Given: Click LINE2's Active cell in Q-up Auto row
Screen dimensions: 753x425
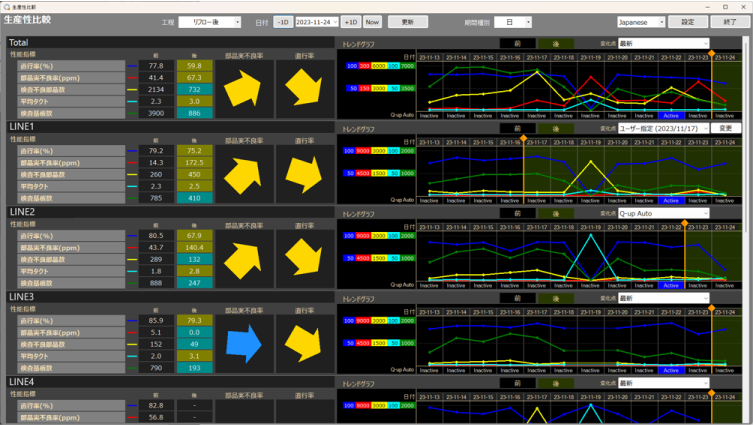Looking at the screenshot, I should point(671,285).
